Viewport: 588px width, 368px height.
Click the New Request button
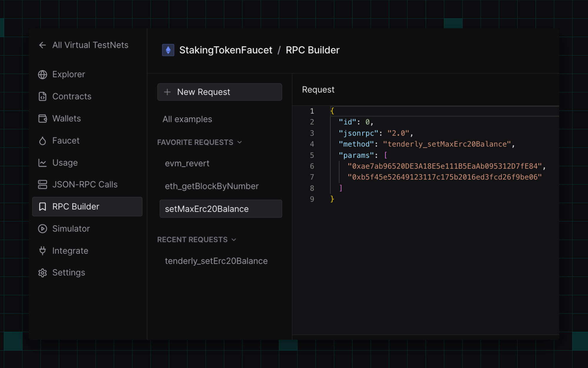point(220,92)
